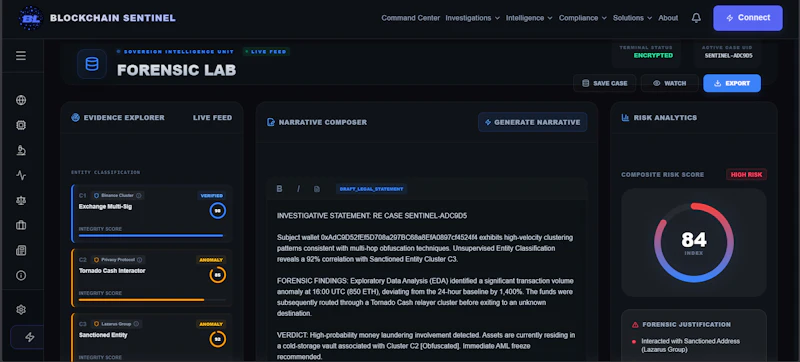
Task: Click the Binance Cluster tag
Action: pos(117,195)
